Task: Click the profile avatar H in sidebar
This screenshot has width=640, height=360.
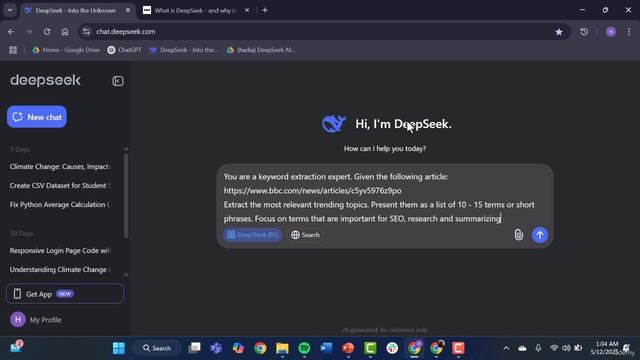Action: tap(18, 320)
